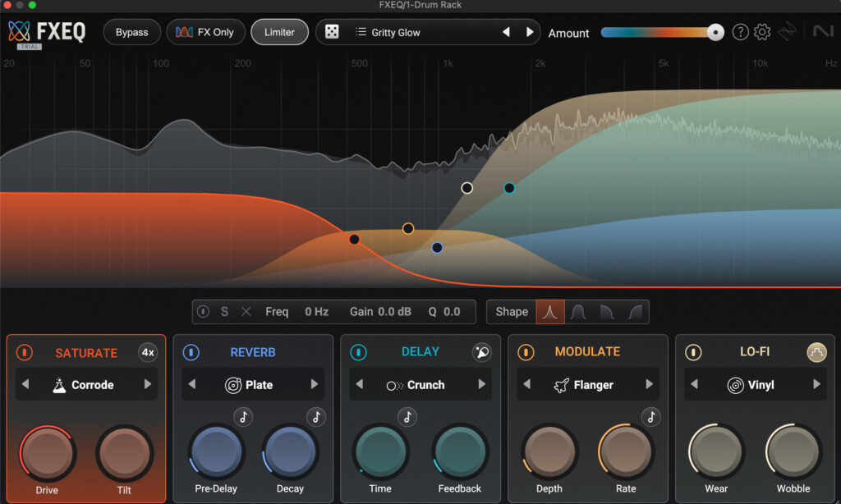Select next Modulate type after Flanger
Viewport: 841px width, 504px height.
[x=649, y=384]
